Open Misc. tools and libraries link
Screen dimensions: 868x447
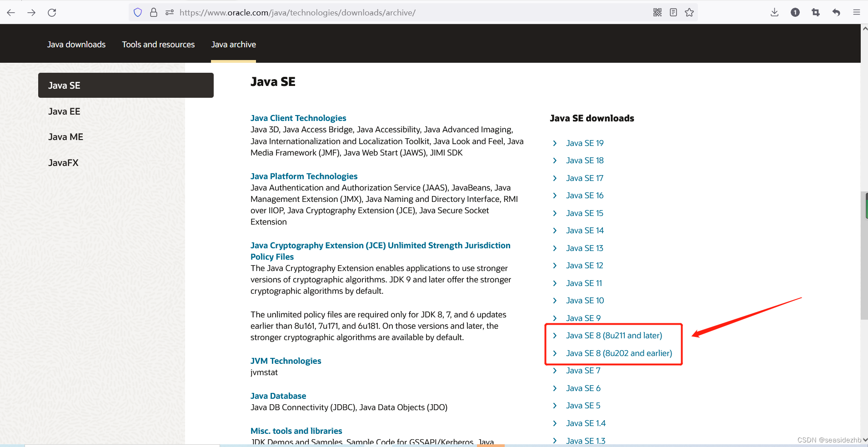pyautogui.click(x=296, y=431)
